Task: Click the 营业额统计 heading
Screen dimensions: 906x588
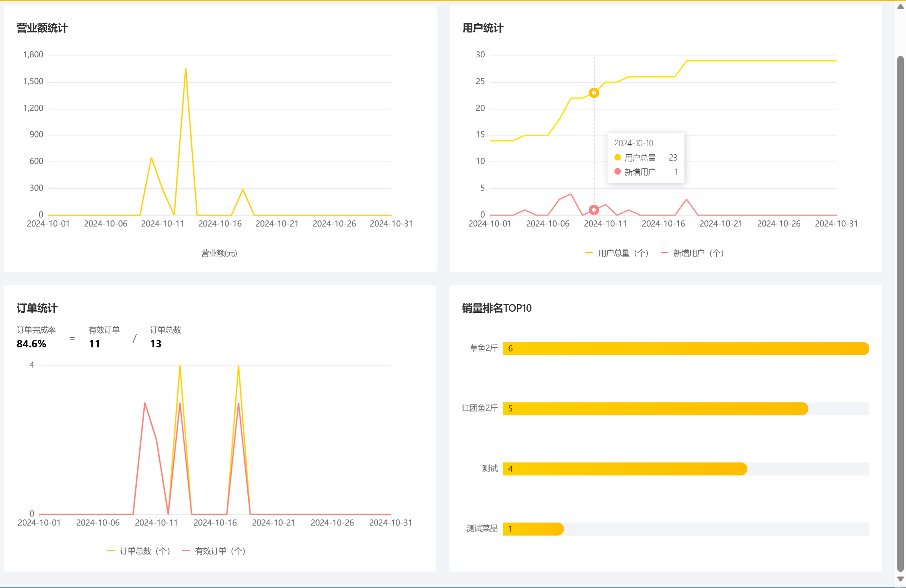Action: pyautogui.click(x=42, y=28)
